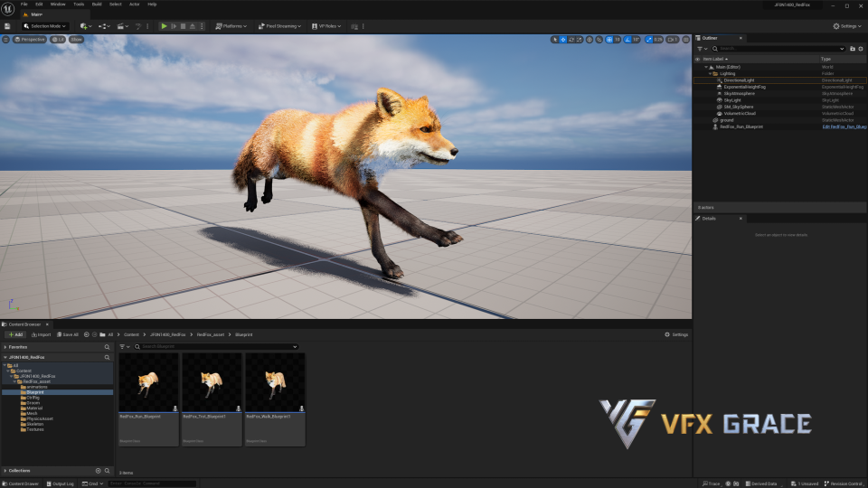
Task: Activate the scale gizmo tool
Action: coord(579,39)
